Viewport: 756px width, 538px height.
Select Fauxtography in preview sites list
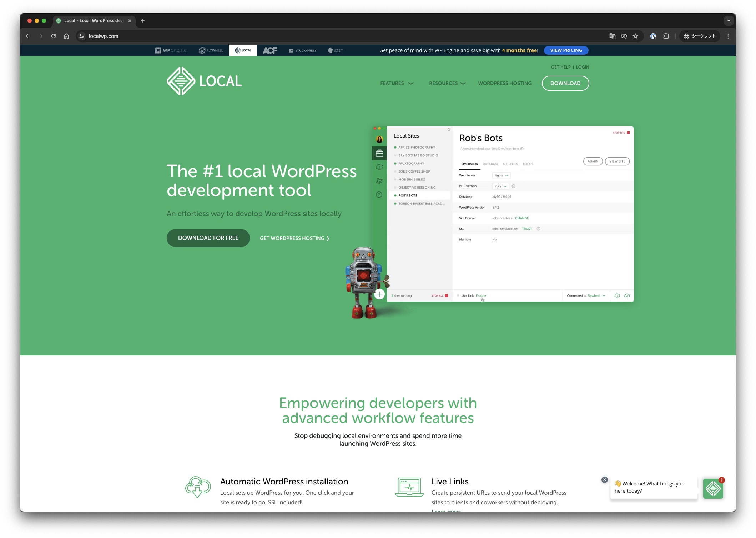pos(411,164)
